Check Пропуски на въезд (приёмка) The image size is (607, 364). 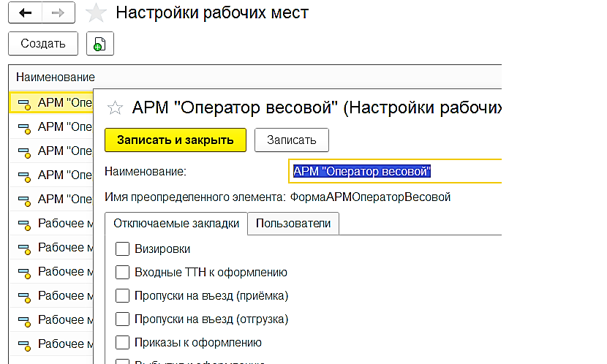tap(122, 296)
